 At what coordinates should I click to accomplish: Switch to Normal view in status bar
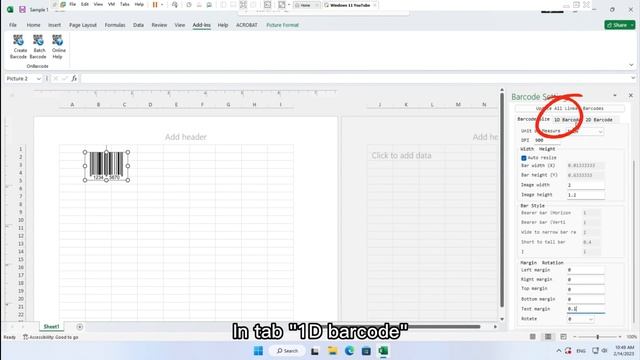(533, 337)
